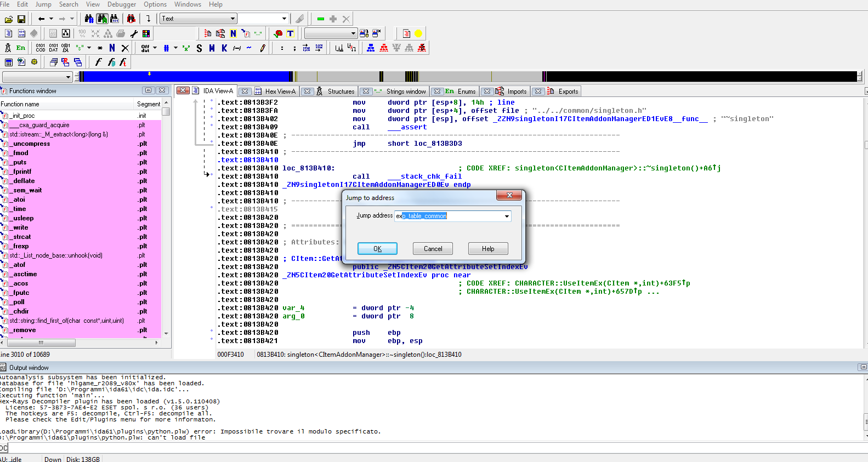Click the jump back arrow icon
The width and height of the screenshot is (868, 462).
point(41,19)
